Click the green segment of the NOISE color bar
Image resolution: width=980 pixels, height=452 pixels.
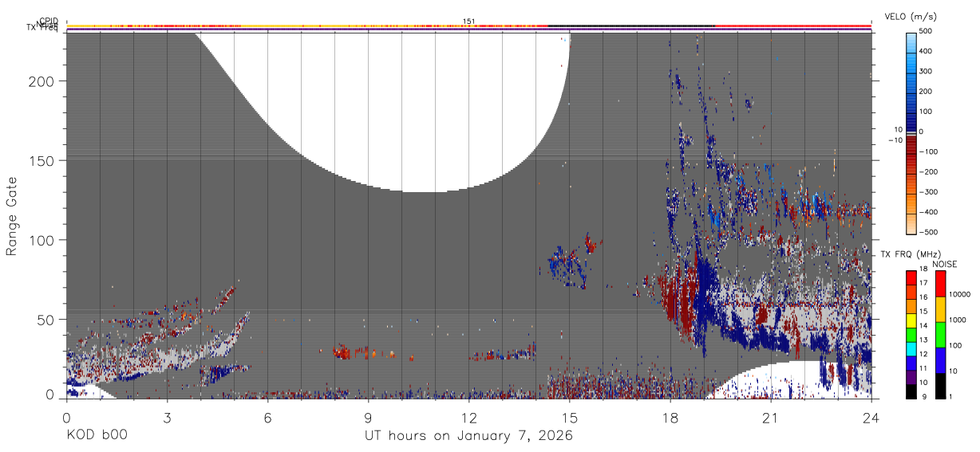[942, 335]
